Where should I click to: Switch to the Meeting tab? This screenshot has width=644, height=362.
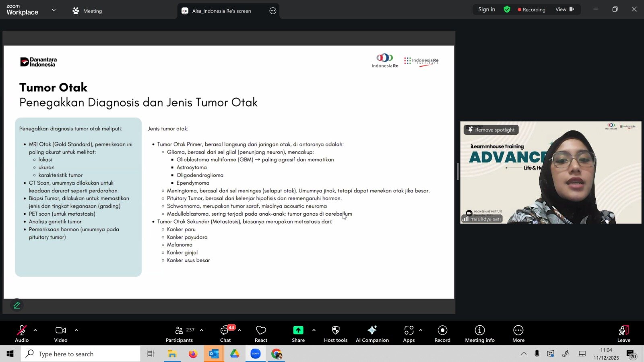coord(87,11)
